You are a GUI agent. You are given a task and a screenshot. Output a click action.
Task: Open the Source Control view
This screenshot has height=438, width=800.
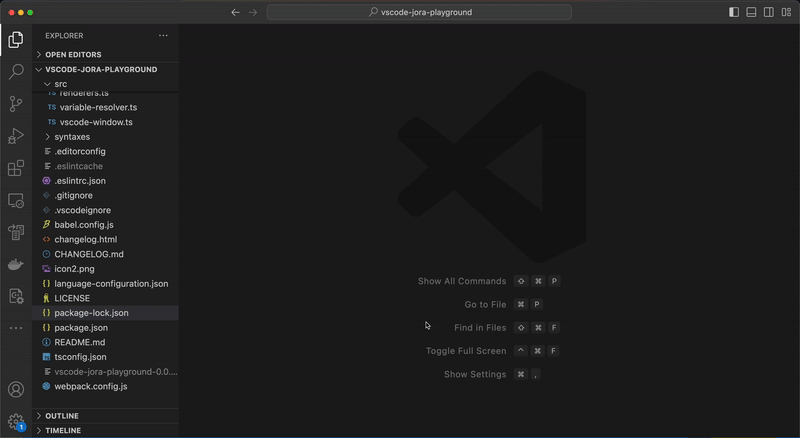[x=16, y=104]
